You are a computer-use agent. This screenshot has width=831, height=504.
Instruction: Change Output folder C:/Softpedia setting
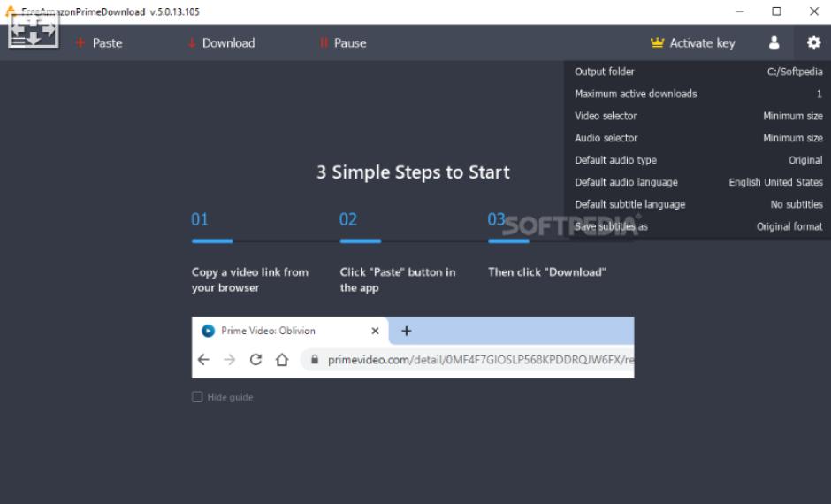pyautogui.click(x=698, y=72)
